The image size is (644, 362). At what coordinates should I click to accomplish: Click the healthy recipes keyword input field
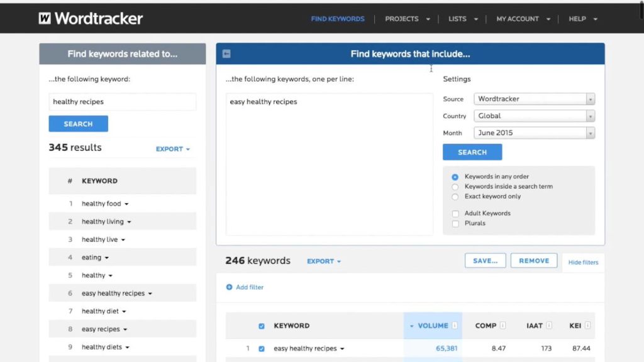tap(123, 102)
